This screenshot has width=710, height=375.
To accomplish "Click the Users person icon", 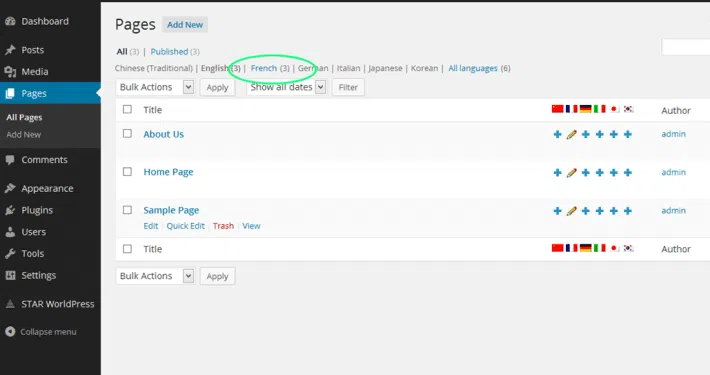I will click(x=10, y=232).
